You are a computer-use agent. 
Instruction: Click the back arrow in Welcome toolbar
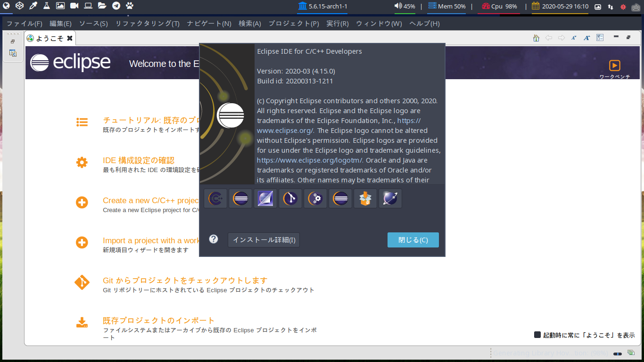pyautogui.click(x=549, y=38)
